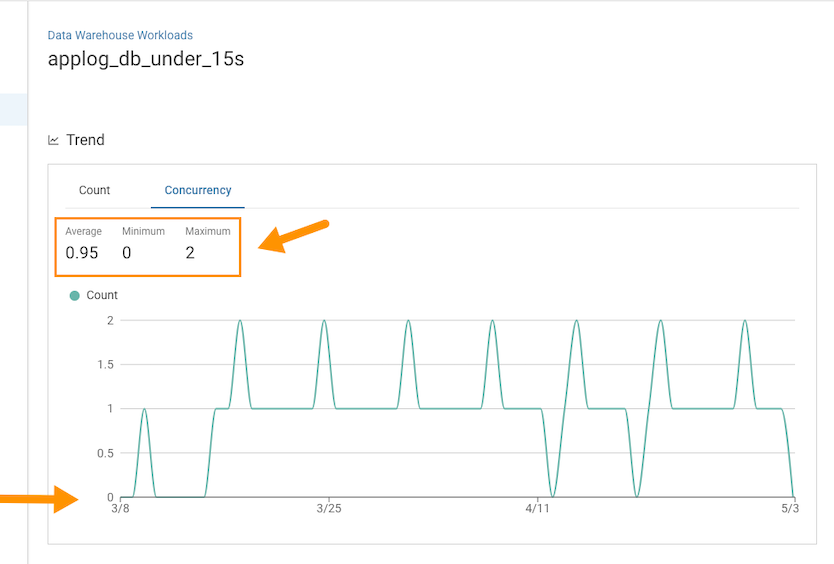Viewport: 834px width, 564px height.
Task: Open the Data Warehouse Workloads breadcrumb link
Action: pos(120,35)
